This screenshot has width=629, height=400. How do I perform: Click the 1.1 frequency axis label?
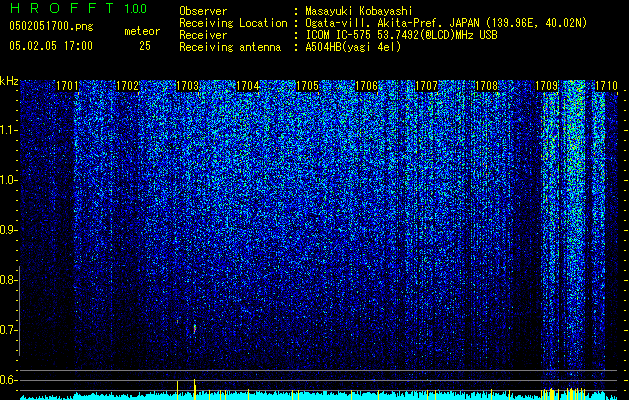click(8, 130)
